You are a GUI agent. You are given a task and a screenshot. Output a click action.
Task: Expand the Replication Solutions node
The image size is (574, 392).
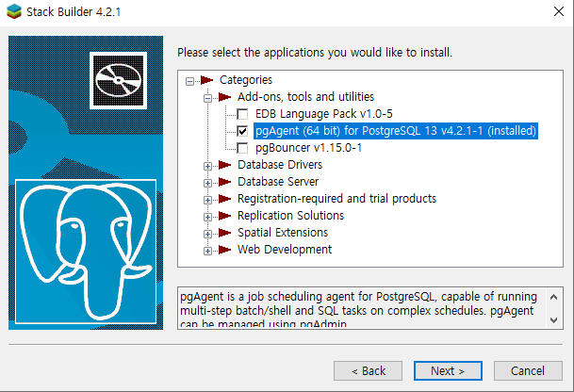pos(207,217)
